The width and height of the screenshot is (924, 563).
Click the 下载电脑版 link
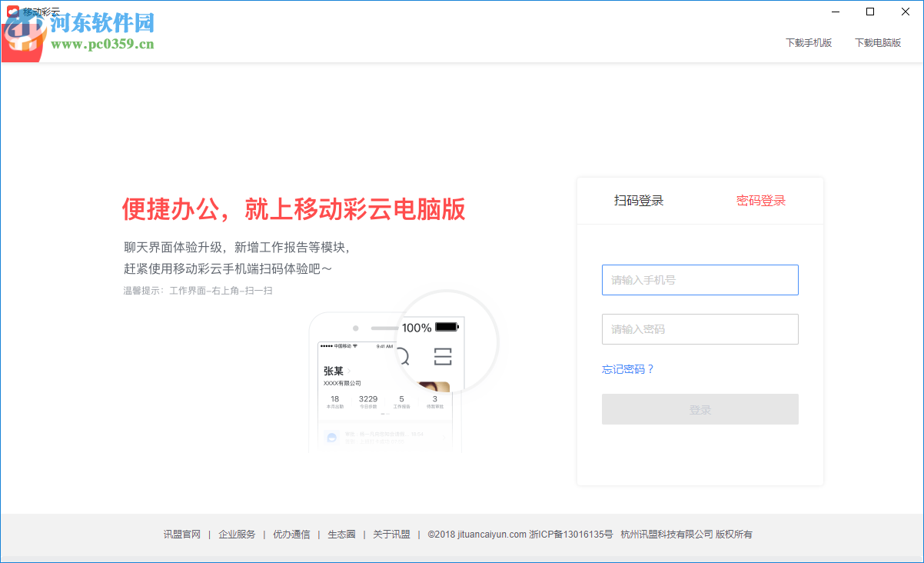click(x=878, y=43)
